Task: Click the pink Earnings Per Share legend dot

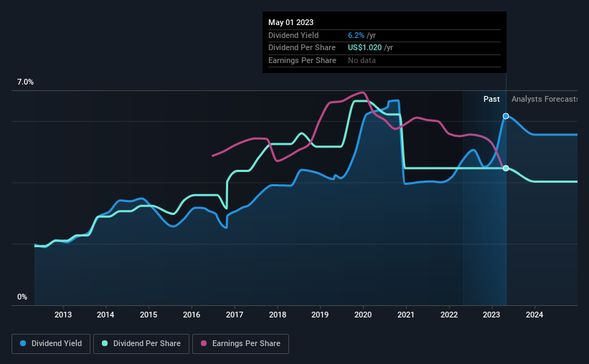Action: [204, 344]
